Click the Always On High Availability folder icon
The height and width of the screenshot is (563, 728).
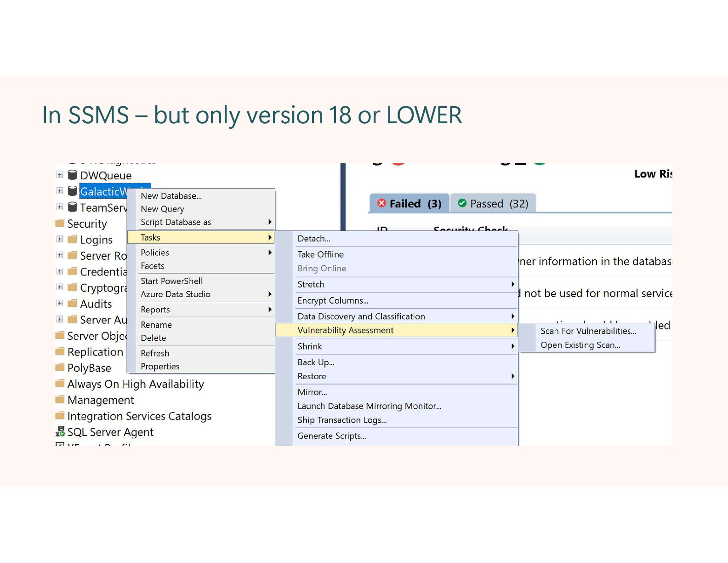coord(60,383)
